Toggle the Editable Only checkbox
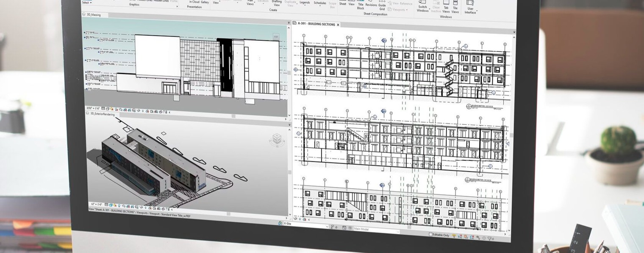 click(430, 234)
